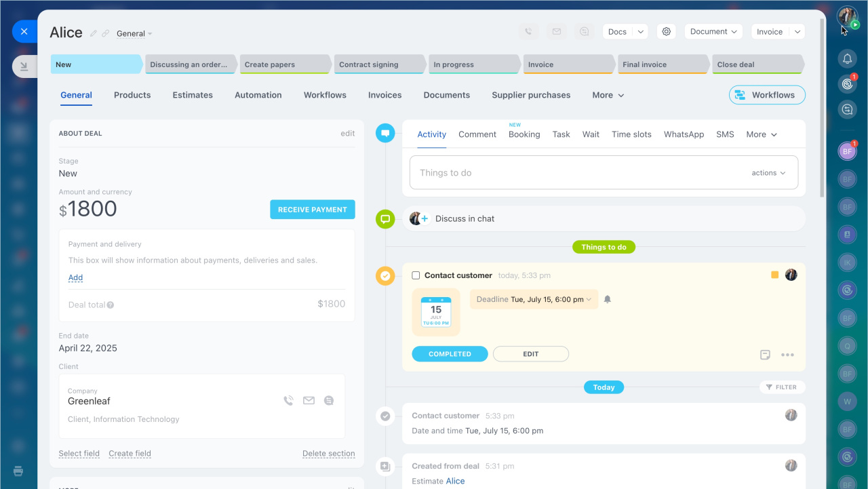Click the reminder bell beside the deadline

pos(608,299)
